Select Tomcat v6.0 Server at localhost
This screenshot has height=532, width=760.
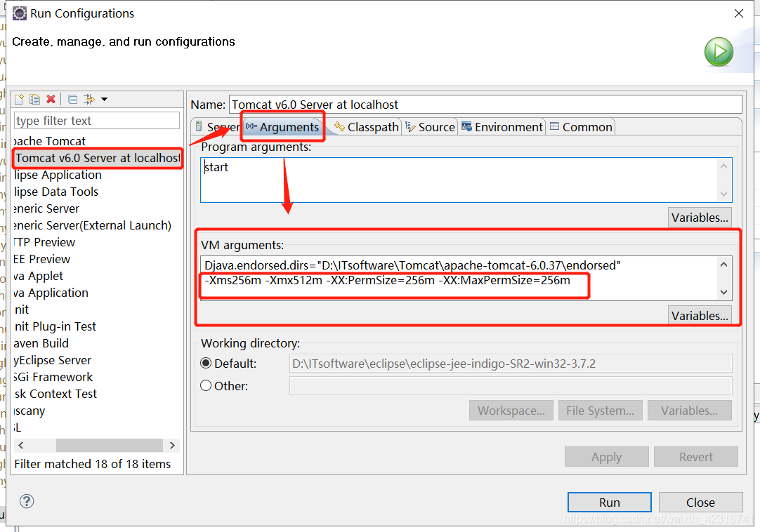(97, 158)
